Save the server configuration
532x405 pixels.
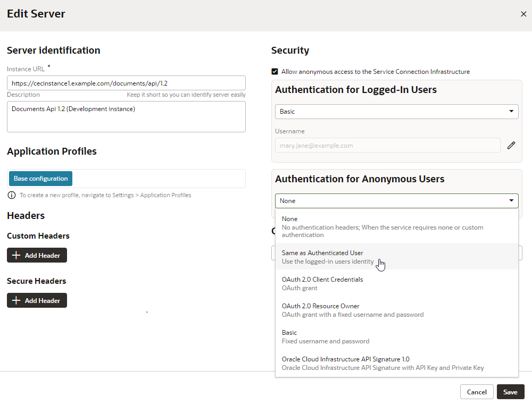pyautogui.click(x=510, y=392)
